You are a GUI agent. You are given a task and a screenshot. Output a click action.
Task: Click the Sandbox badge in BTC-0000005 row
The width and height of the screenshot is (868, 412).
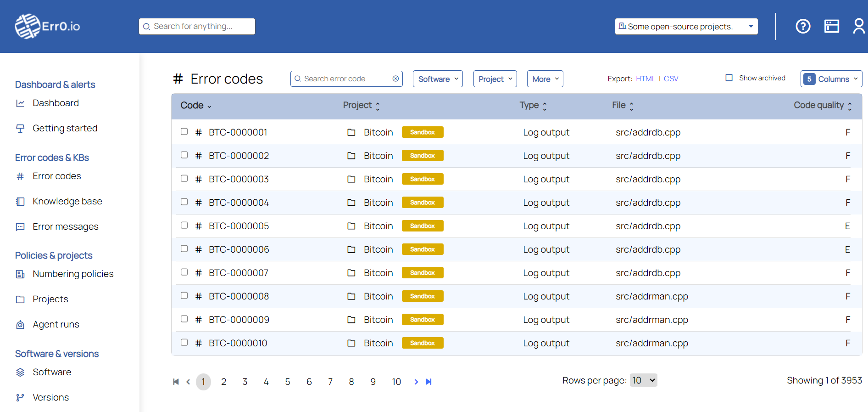tap(423, 226)
